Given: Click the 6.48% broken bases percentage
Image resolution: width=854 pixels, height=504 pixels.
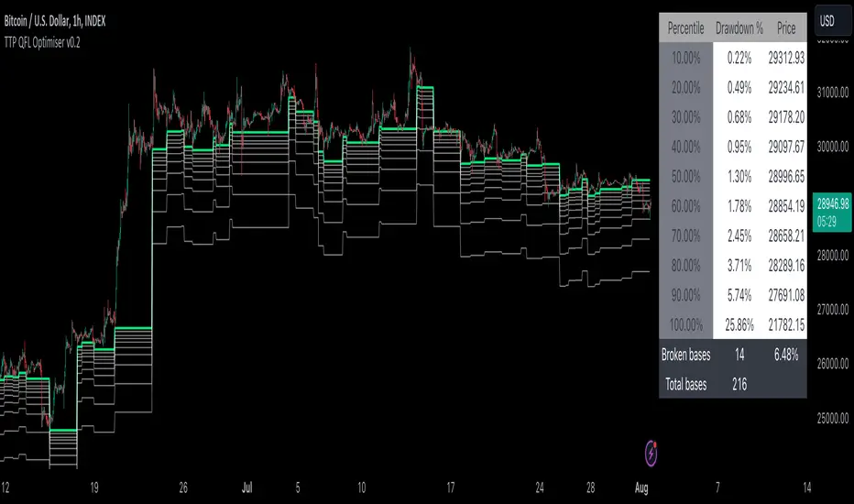Looking at the screenshot, I should [x=785, y=354].
